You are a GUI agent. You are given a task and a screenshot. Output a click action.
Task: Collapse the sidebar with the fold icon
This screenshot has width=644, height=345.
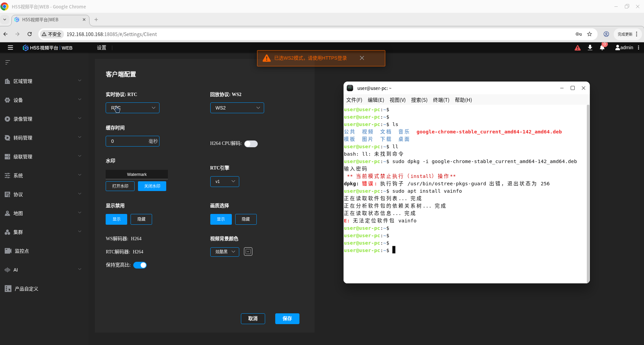[8, 62]
